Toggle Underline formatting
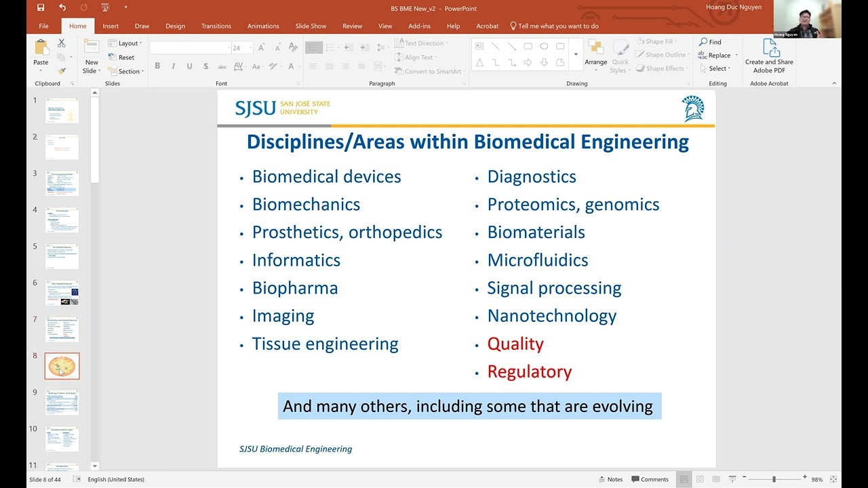Image resolution: width=868 pixels, height=488 pixels. coord(189,66)
